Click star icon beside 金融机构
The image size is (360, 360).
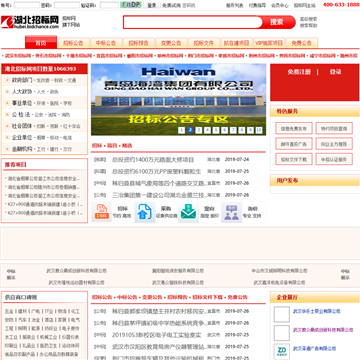(x=7, y=149)
